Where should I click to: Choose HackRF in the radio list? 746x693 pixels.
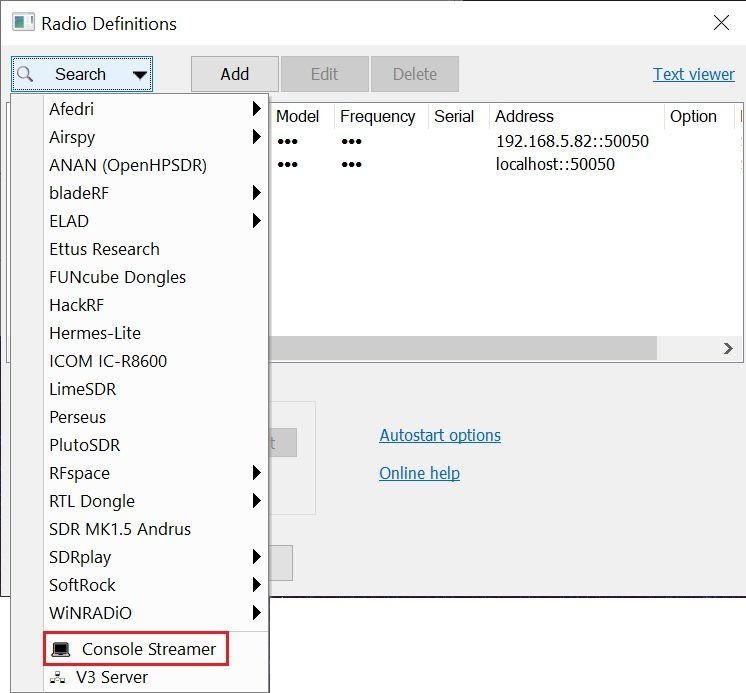click(76, 305)
